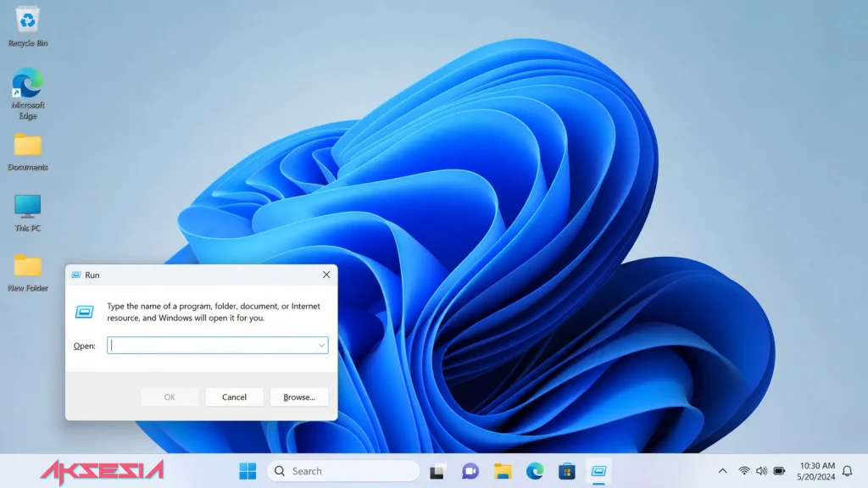868x488 pixels.
Task: Click the battery status tray icon
Action: tap(780, 471)
